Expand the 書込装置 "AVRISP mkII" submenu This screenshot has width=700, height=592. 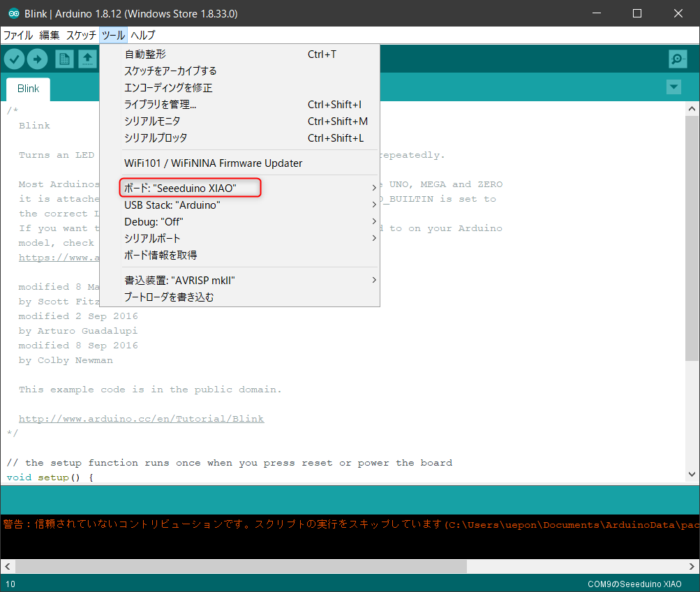point(250,280)
